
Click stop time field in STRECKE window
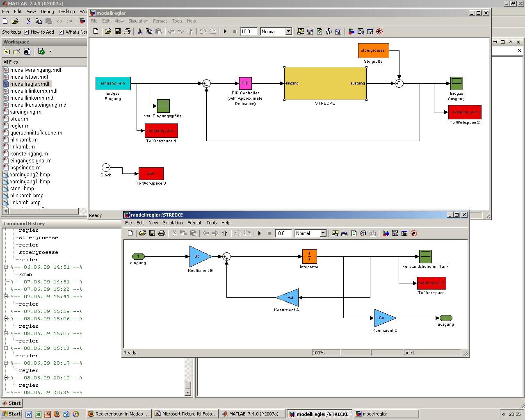283,233
